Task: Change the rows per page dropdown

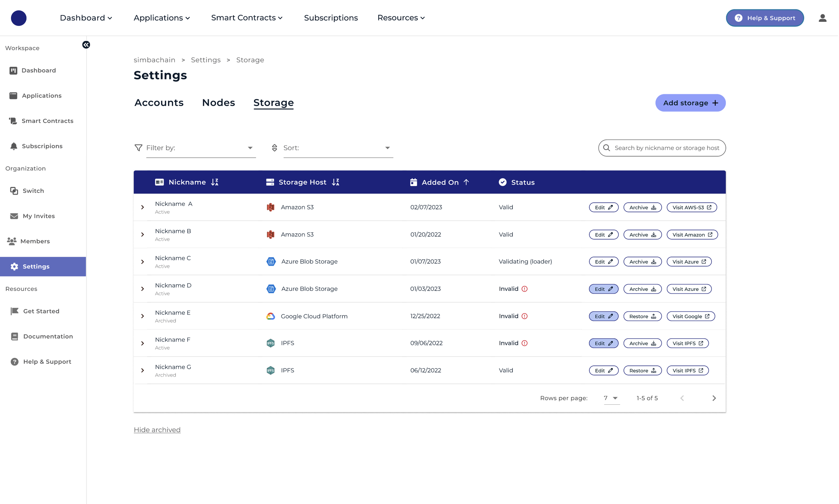Action: (611, 398)
